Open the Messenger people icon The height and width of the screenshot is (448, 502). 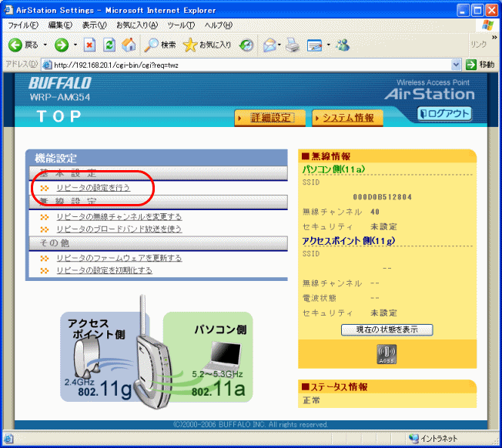[343, 45]
